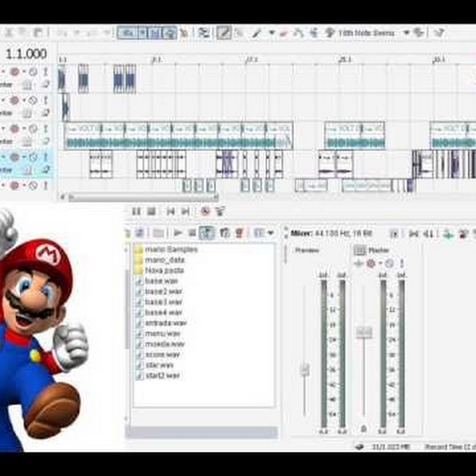476x476 pixels.
Task: Open Master bus FX red gear icon
Action: click(x=371, y=263)
